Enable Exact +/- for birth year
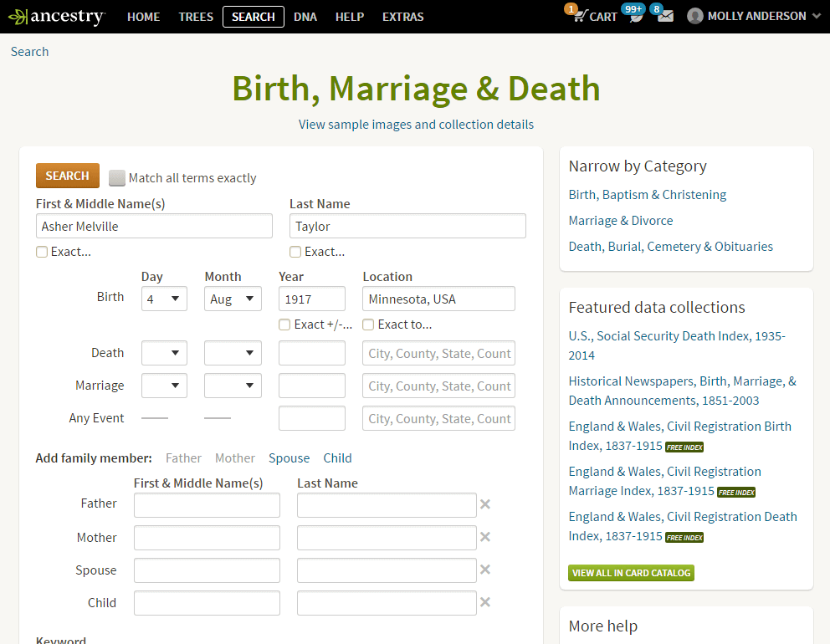 tap(284, 325)
